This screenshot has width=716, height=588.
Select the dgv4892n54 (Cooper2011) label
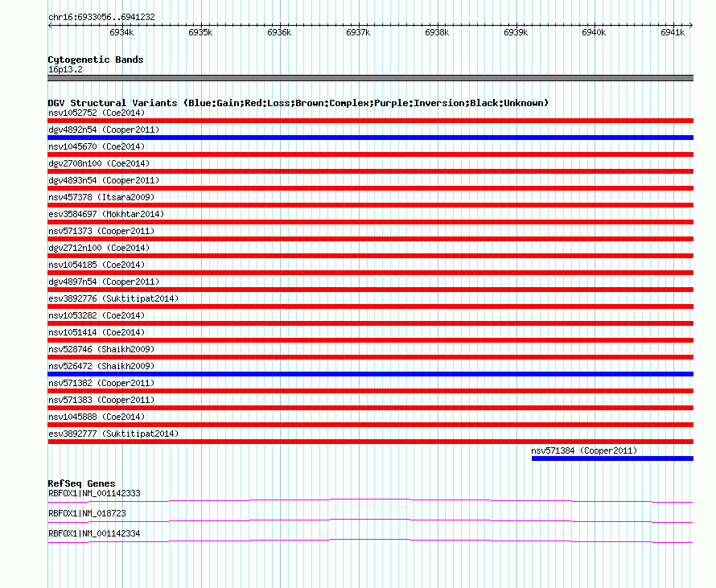point(104,130)
